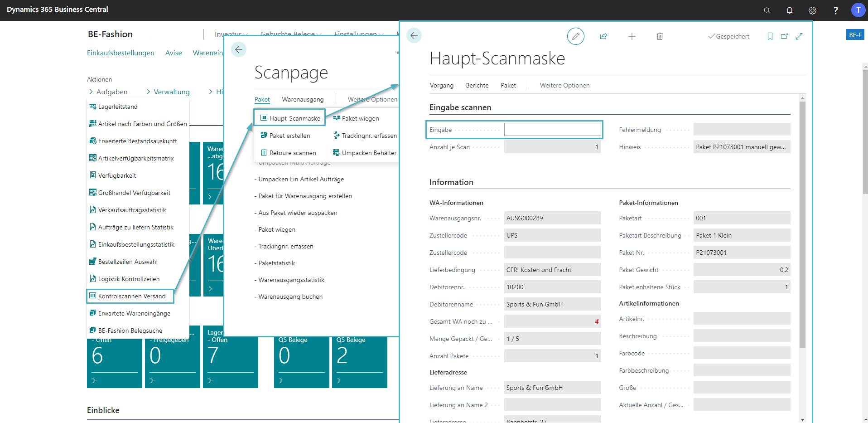
Task: Click the bookmark icon in the page header
Action: pos(770,36)
